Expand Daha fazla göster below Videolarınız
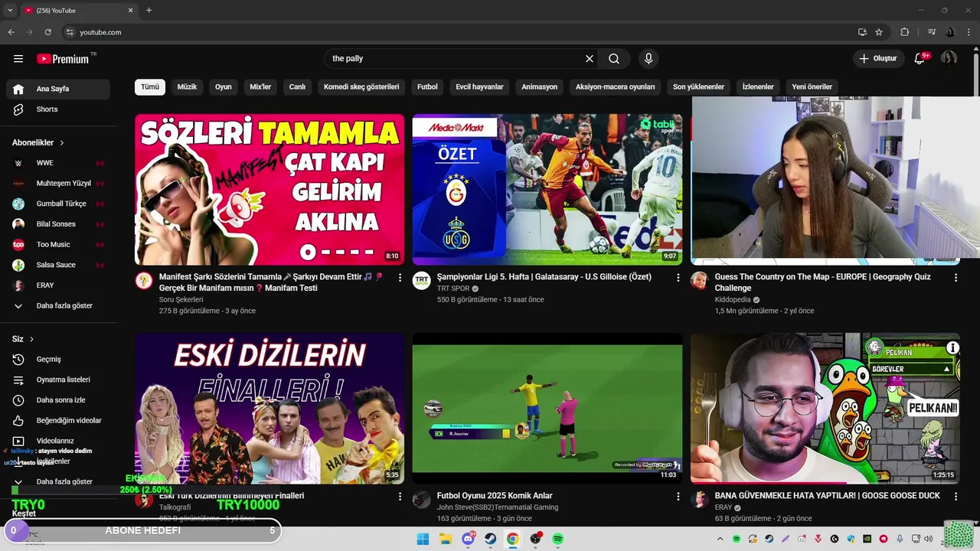The width and height of the screenshot is (980, 551). point(58,481)
